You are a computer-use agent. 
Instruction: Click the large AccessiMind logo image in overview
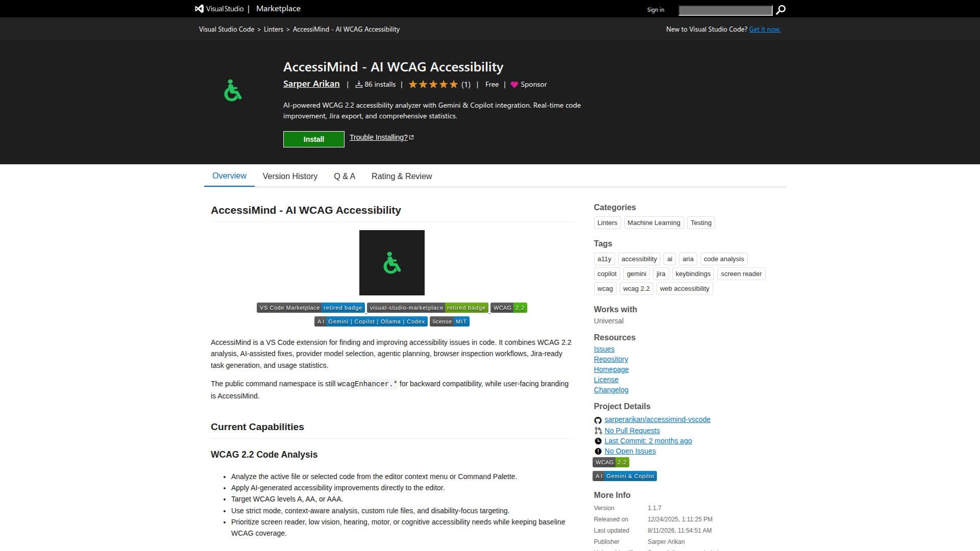tap(392, 263)
